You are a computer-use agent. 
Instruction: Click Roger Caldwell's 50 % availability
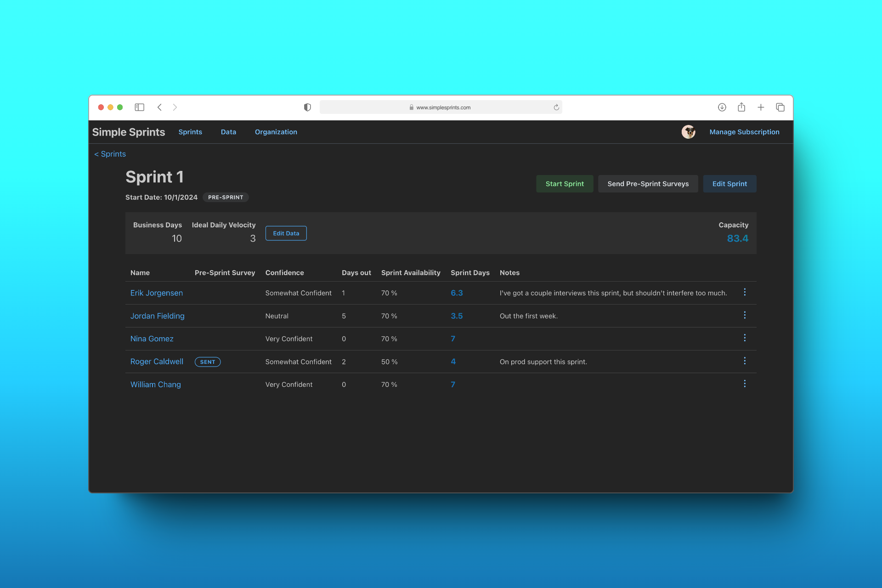click(389, 362)
